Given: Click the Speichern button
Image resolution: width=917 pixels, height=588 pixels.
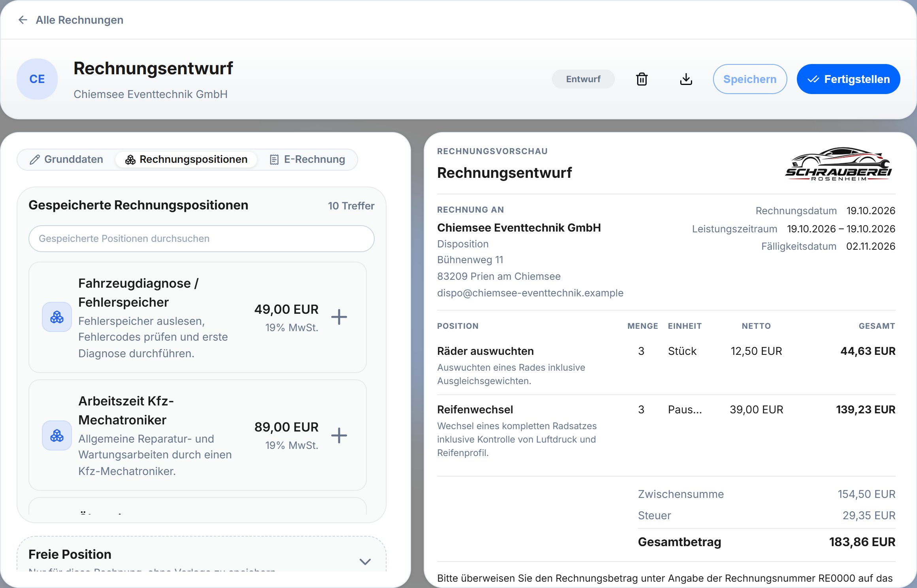Looking at the screenshot, I should 750,79.
